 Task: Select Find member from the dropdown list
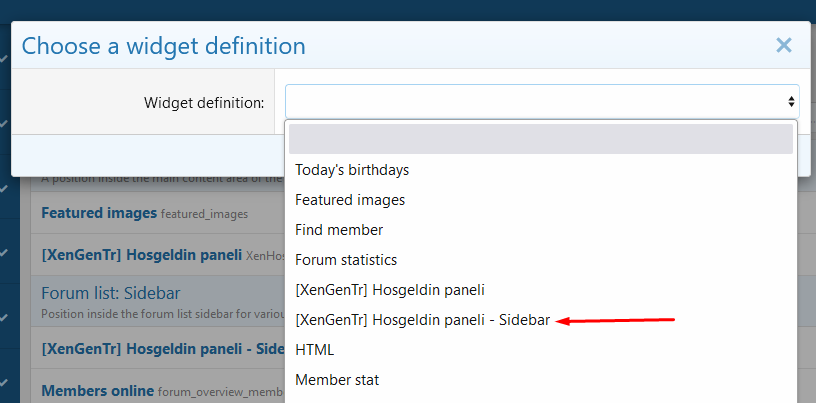click(339, 230)
